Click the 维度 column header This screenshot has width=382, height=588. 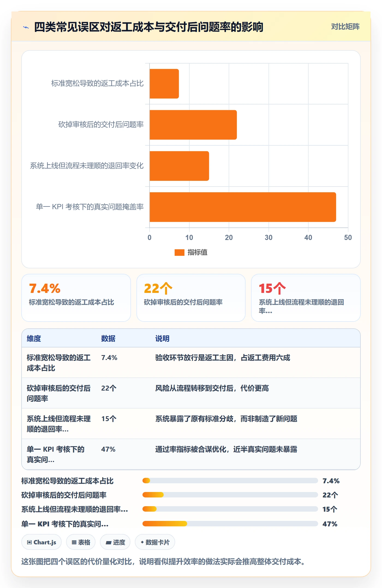34,338
